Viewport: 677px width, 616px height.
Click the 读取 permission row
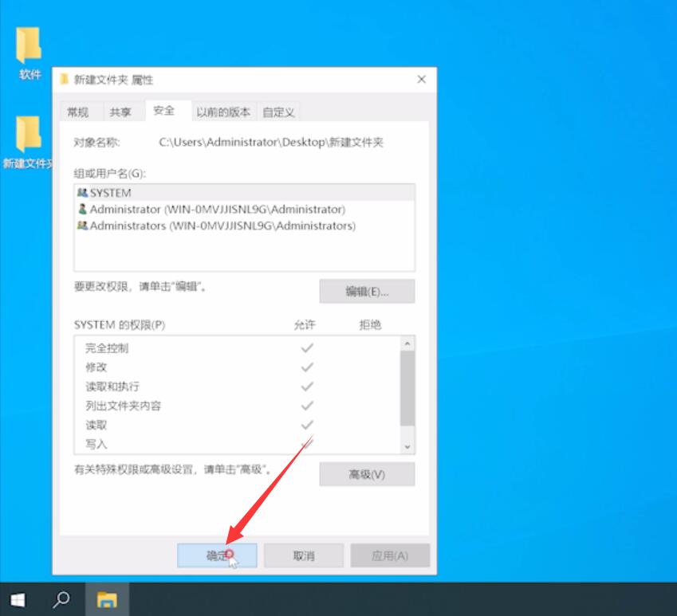coord(238,425)
